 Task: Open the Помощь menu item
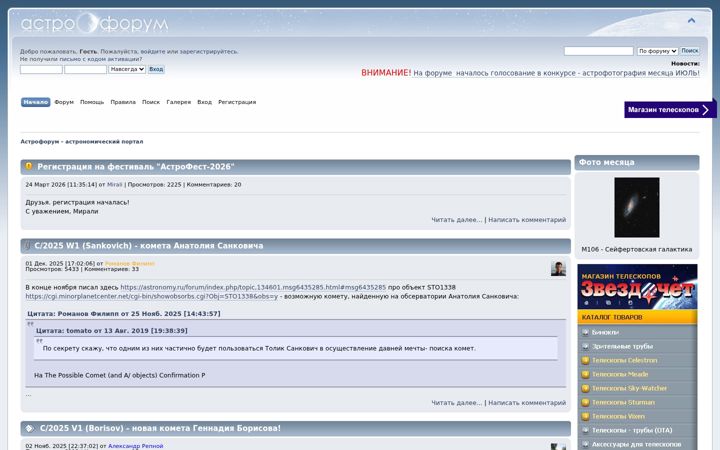(x=92, y=102)
